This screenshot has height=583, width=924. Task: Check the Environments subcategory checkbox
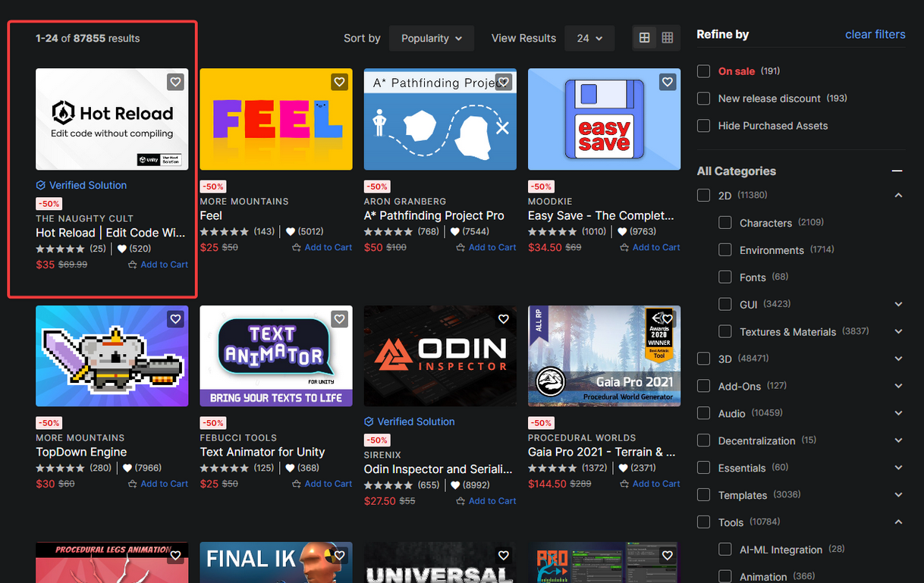click(x=725, y=250)
